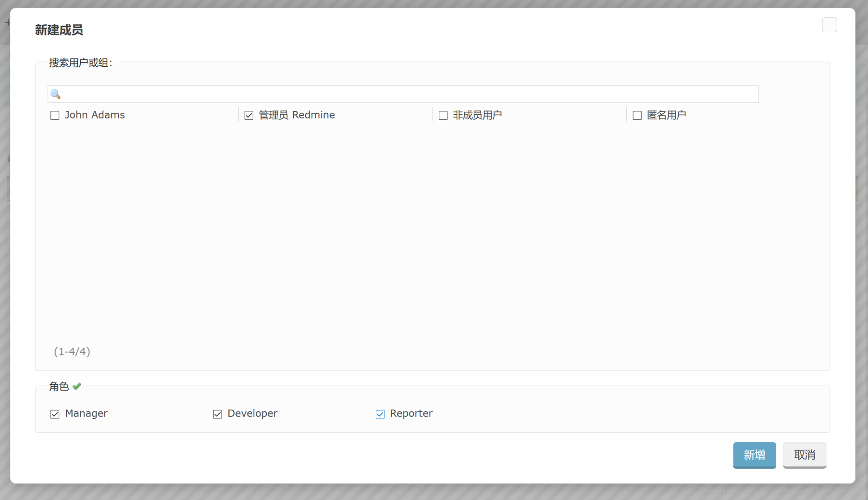Screen dimensions: 868x500
Task: Uncheck the Reporter role checkbox
Action: (x=380, y=414)
